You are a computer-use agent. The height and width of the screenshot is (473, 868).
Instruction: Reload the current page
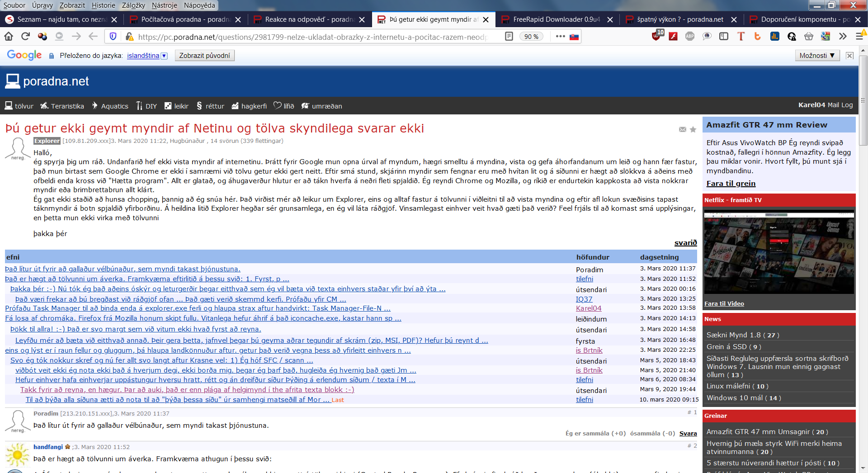(25, 36)
